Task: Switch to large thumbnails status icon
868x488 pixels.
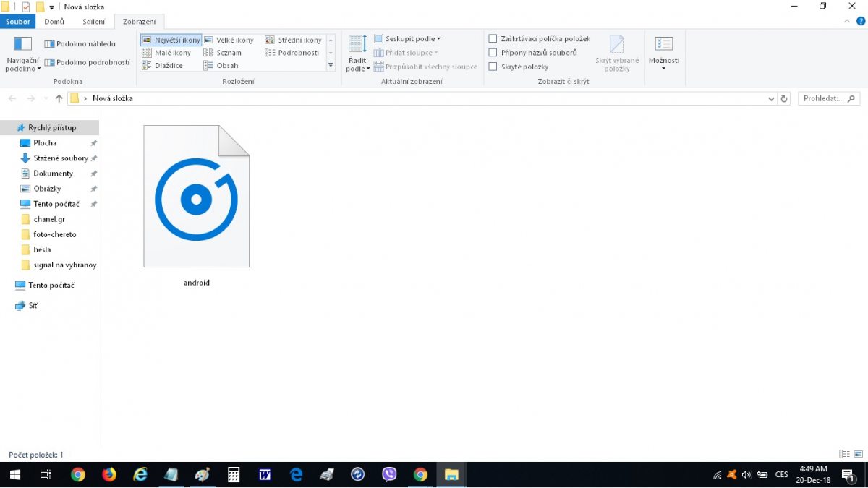Action: click(x=858, y=454)
